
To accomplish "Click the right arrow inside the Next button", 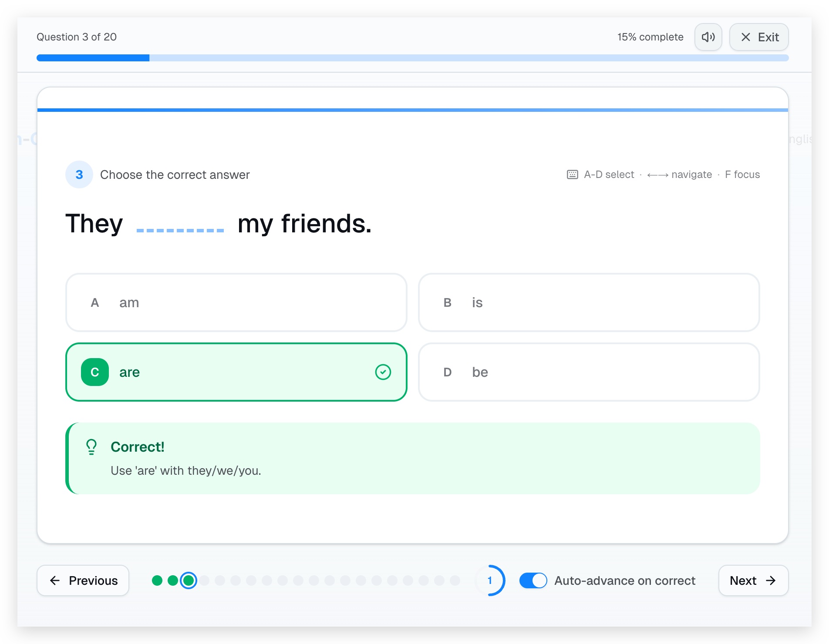I will click(x=771, y=580).
